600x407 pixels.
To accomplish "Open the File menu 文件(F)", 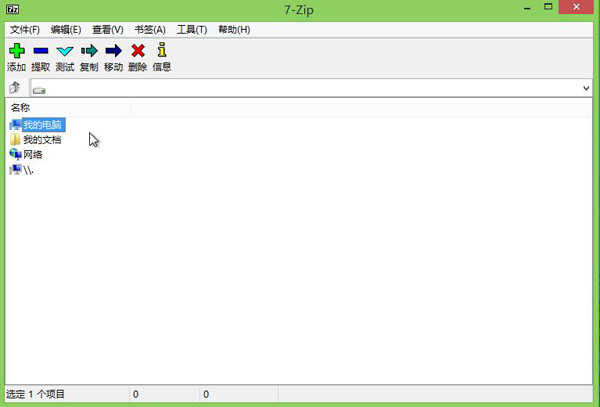I will [x=25, y=30].
